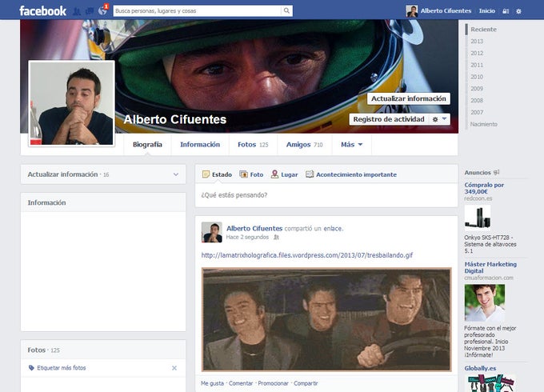
Task: Jump to 2012 in the timeline
Action: click(x=477, y=53)
